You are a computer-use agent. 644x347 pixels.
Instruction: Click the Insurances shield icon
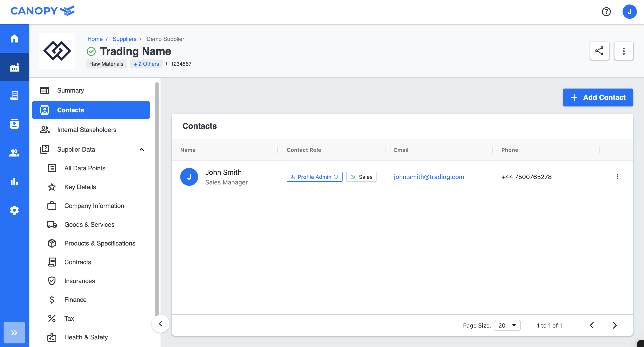pyautogui.click(x=52, y=281)
